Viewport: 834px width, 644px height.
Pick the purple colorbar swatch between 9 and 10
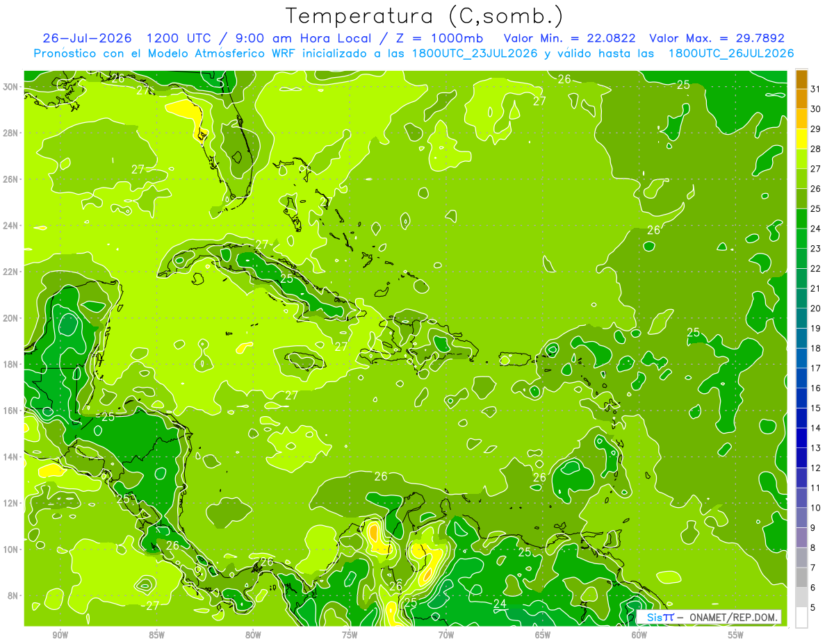click(x=801, y=518)
